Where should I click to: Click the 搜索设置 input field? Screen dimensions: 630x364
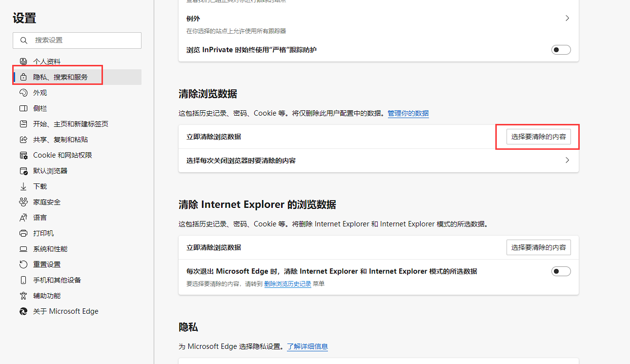(77, 40)
